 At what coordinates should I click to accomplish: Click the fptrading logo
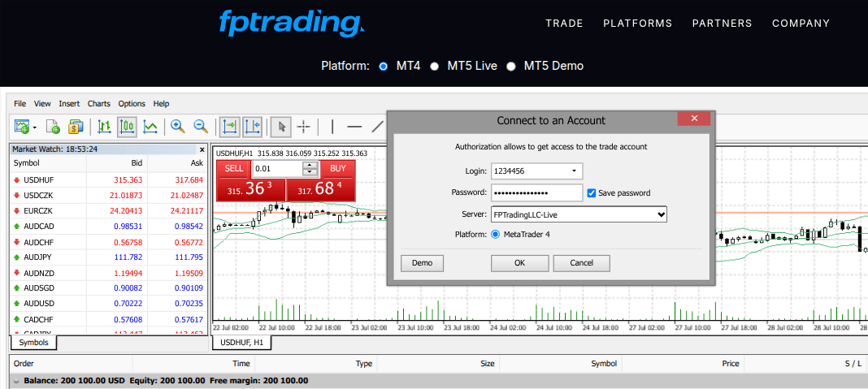[x=291, y=24]
